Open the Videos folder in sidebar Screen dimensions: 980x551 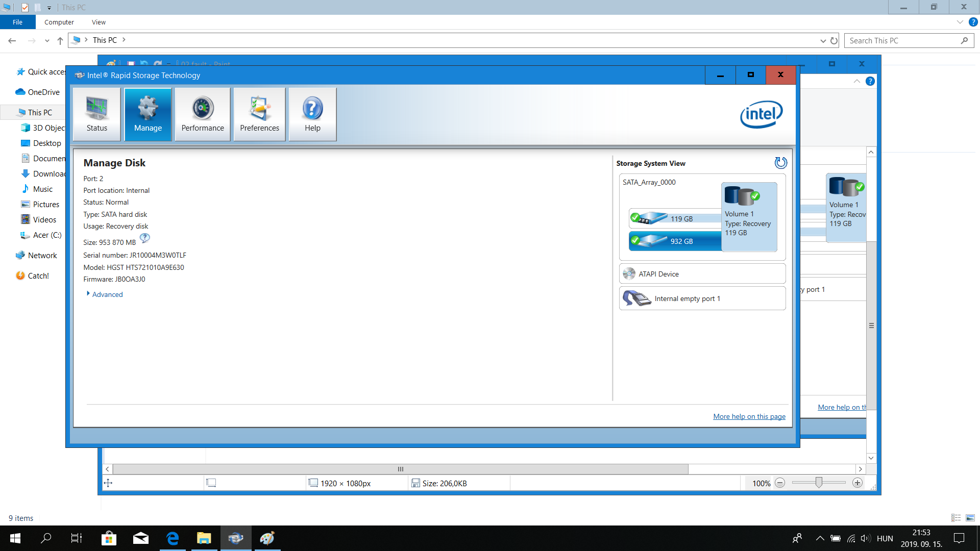39,220
